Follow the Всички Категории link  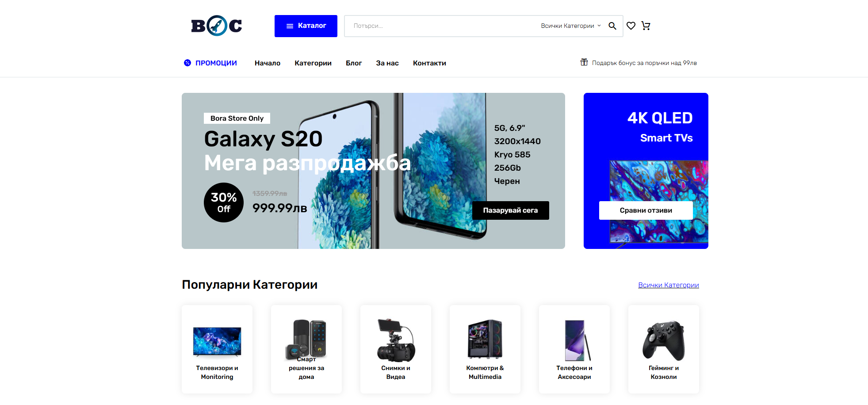click(669, 285)
